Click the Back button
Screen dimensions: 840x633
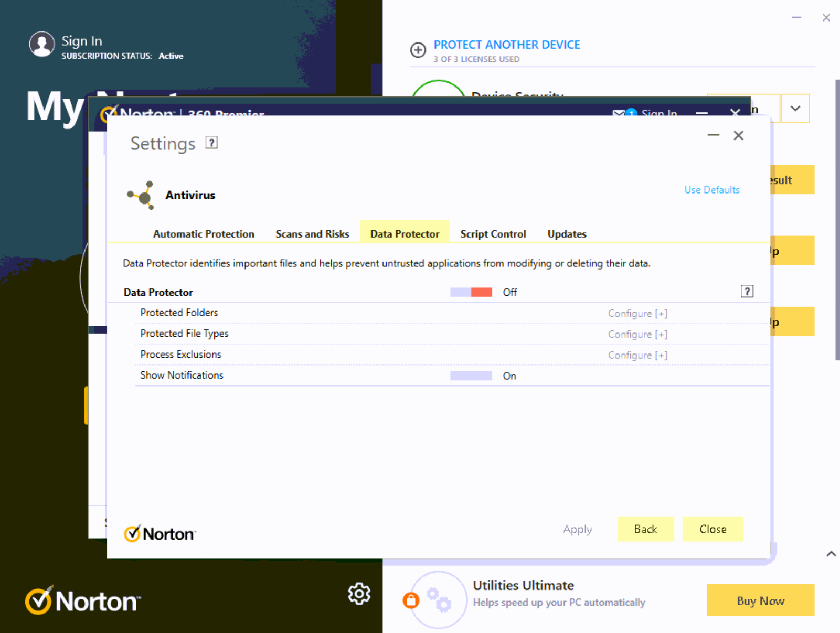645,529
